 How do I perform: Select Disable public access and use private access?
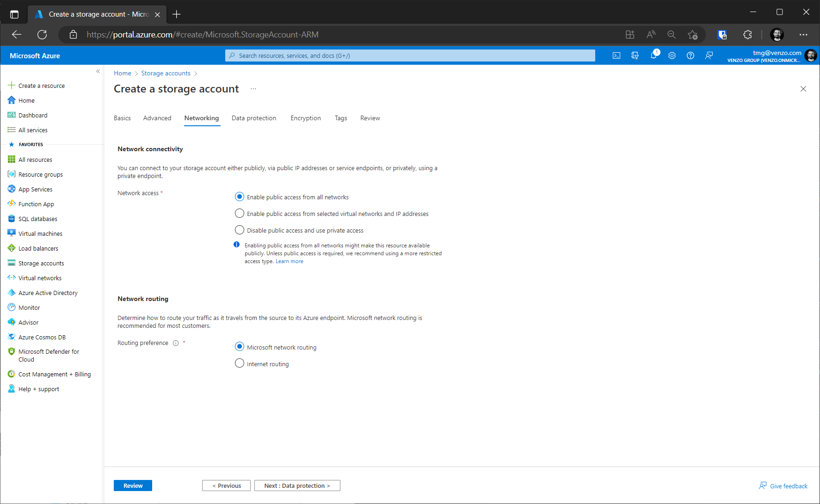pos(240,230)
